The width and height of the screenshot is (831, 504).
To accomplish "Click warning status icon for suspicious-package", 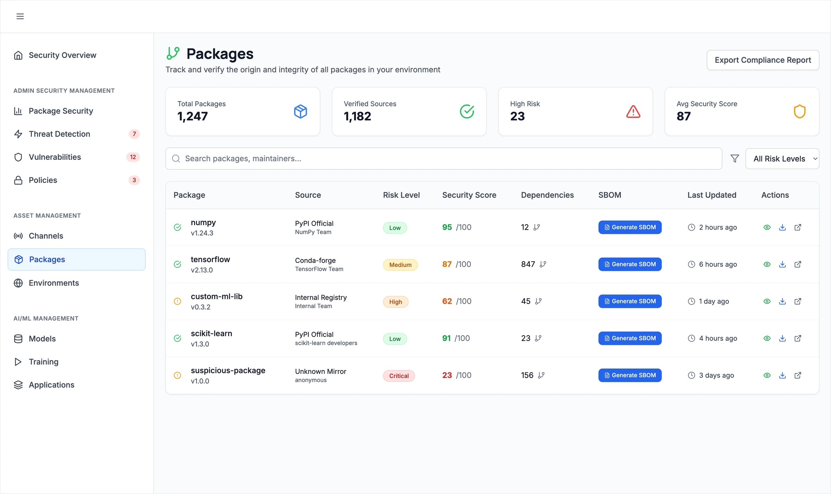I will pos(177,375).
